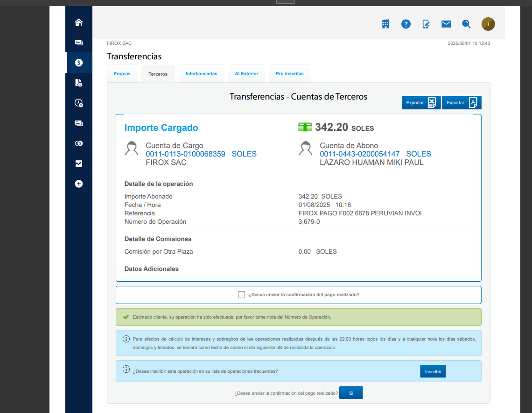Open the user avatar profile menu
Image resolution: width=532 pixels, height=413 pixels.
click(x=488, y=24)
